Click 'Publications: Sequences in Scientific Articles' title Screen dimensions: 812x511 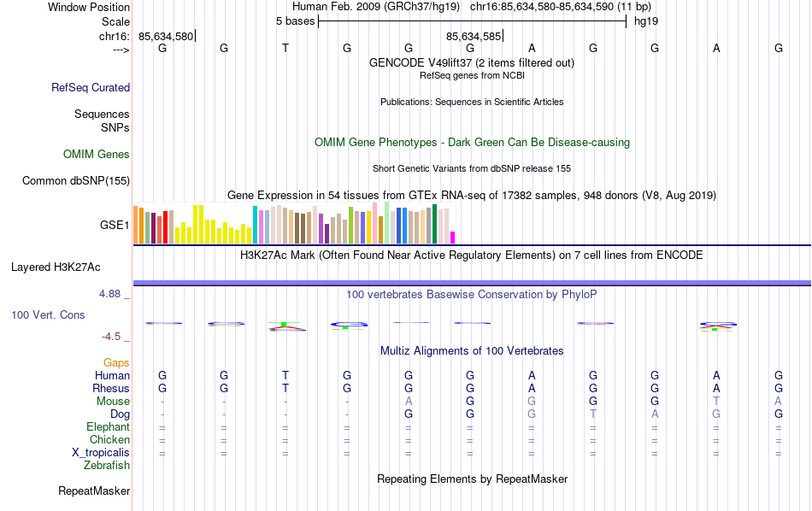pos(472,102)
